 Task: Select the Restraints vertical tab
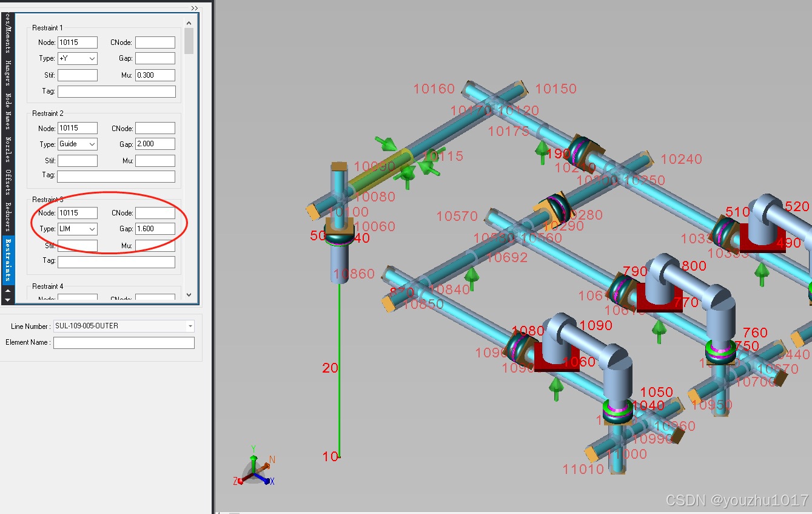[x=7, y=260]
